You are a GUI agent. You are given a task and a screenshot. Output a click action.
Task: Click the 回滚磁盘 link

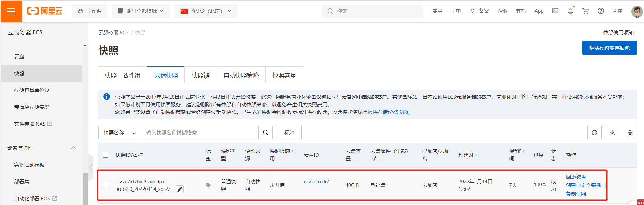click(576, 177)
